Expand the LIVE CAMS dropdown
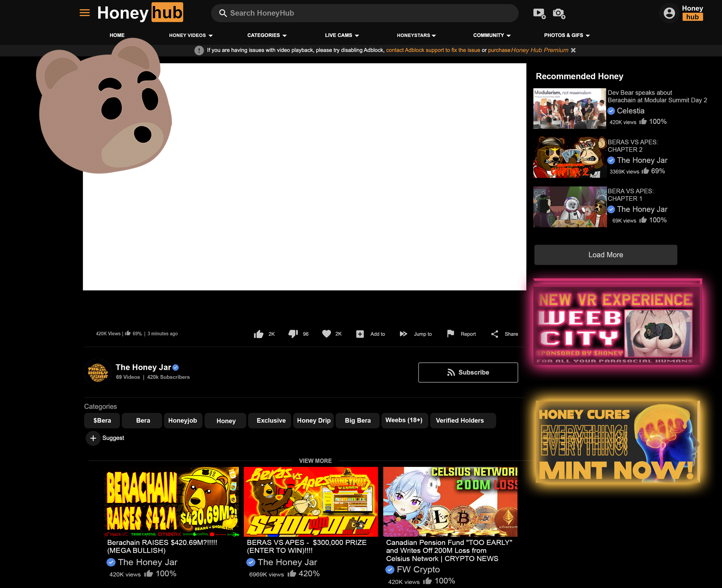The image size is (722, 588). pos(342,35)
